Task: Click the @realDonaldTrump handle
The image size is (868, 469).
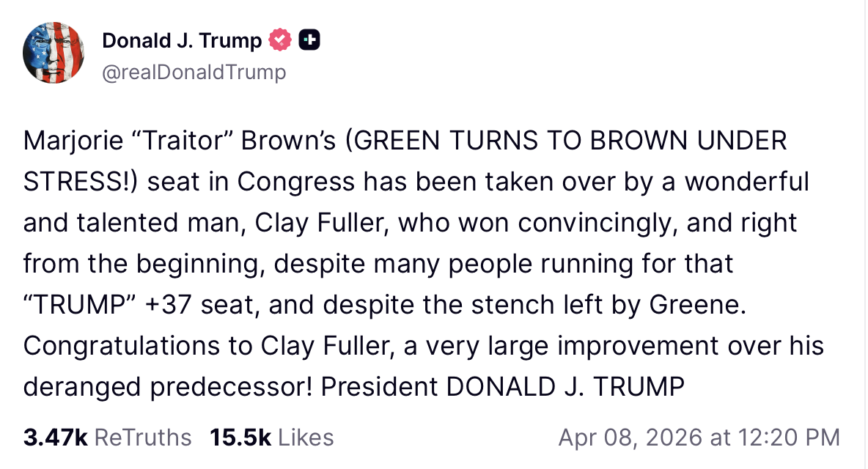Action: coord(194,73)
